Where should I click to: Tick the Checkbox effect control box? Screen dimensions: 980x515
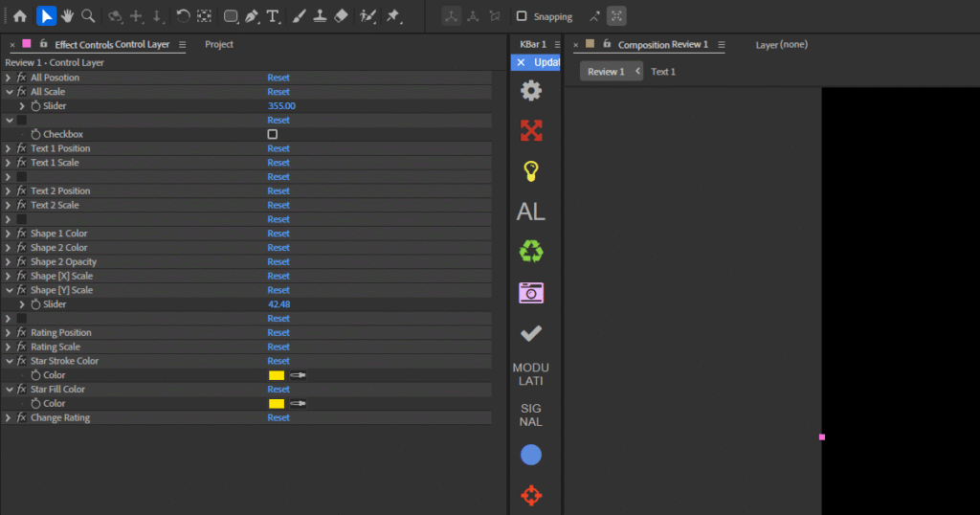click(x=273, y=134)
